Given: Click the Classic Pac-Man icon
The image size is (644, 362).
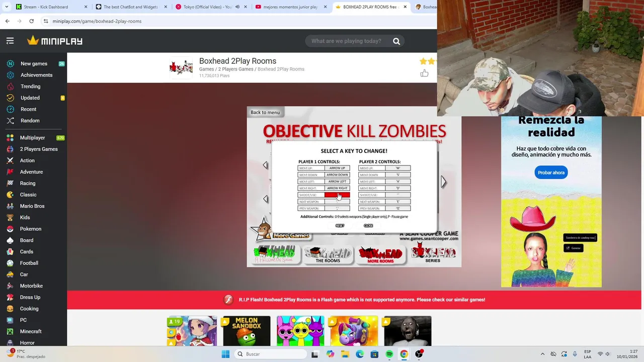Looking at the screenshot, I should (x=10, y=195).
